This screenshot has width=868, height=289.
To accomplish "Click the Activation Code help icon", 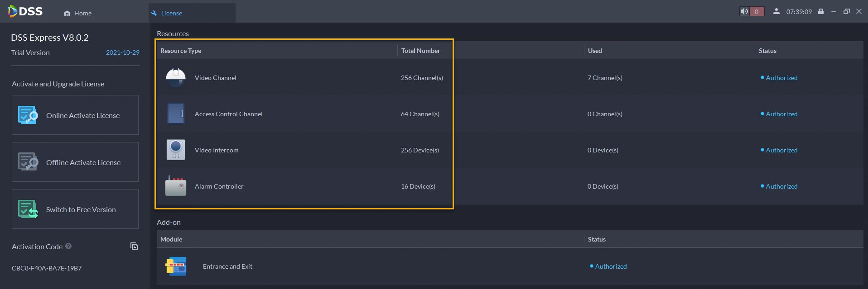I will (x=68, y=246).
